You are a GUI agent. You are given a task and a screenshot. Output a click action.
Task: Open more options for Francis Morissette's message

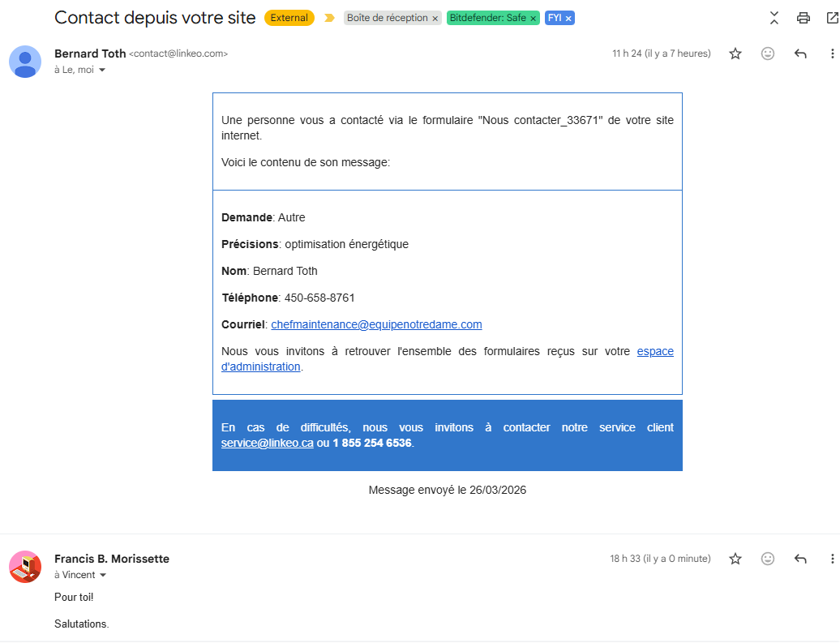tap(832, 559)
